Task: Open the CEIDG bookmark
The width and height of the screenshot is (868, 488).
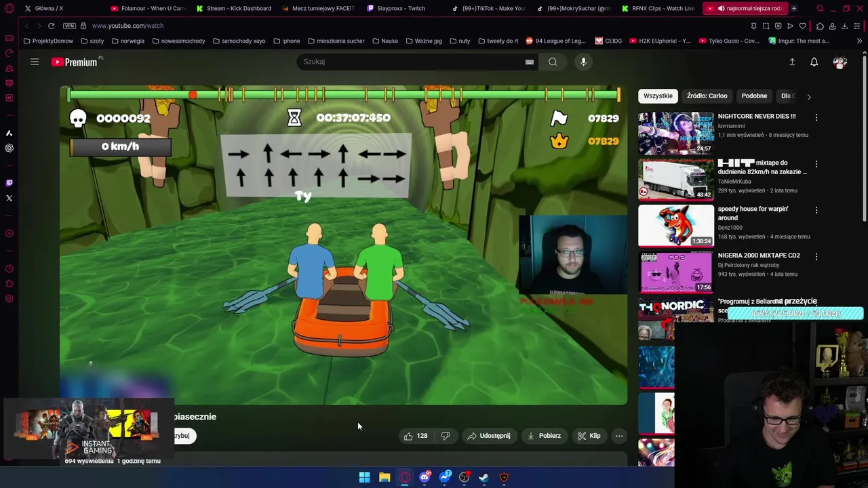Action: [608, 41]
